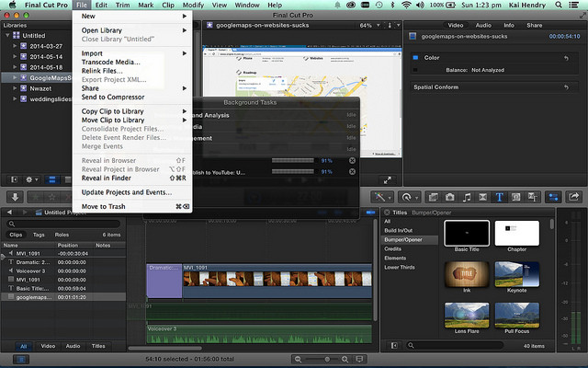This screenshot has width=588, height=368.
Task: Select the Voiceover 3 index row
Action: pyautogui.click(x=63, y=270)
